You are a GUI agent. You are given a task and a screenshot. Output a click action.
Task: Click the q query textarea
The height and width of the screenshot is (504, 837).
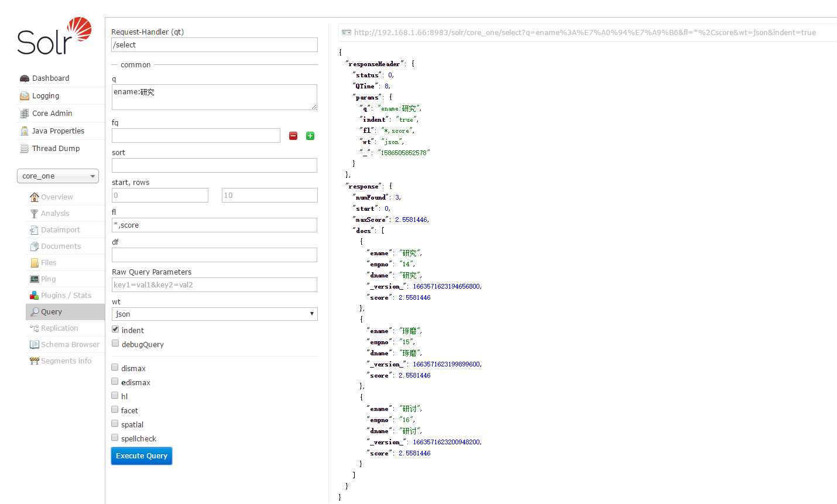coord(215,97)
